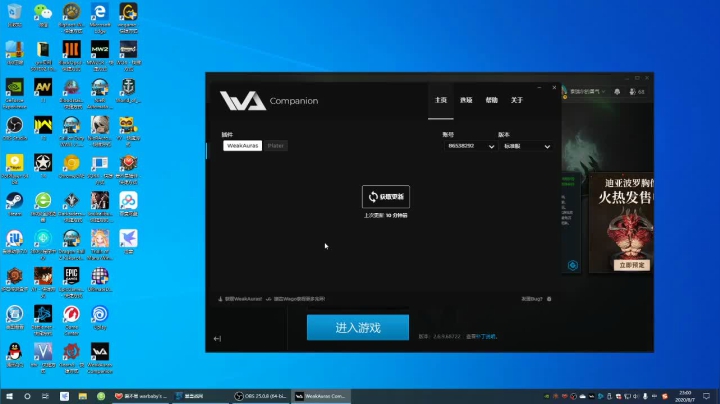720x404 pixels.
Task: Click the Cortana search circle on taskbar
Action: (x=27, y=396)
